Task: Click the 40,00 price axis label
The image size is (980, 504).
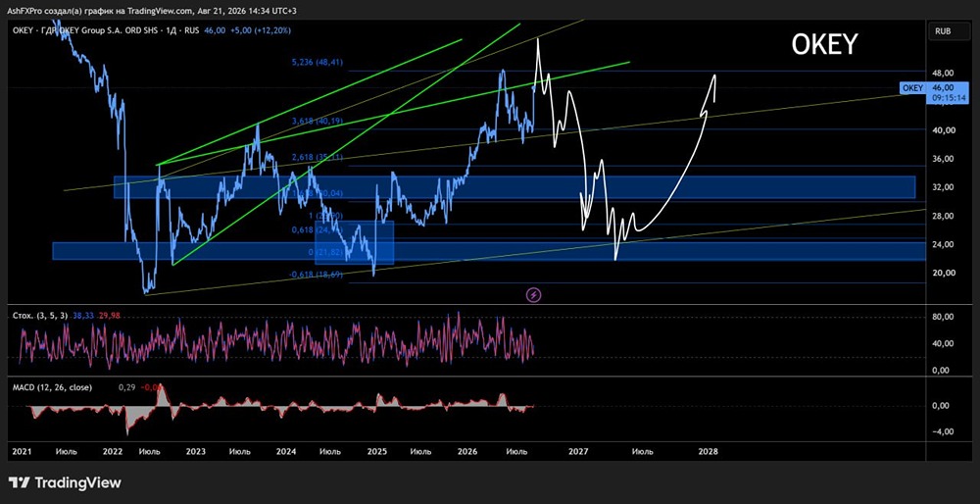Action: (942, 130)
